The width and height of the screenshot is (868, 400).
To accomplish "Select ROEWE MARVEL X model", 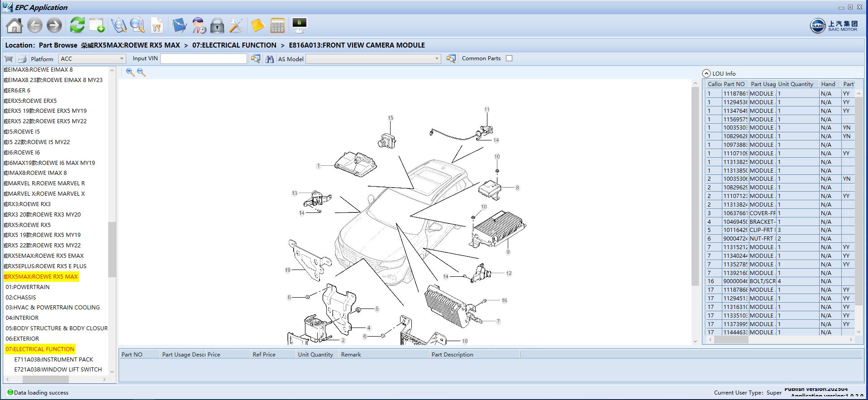I will pos(44,193).
